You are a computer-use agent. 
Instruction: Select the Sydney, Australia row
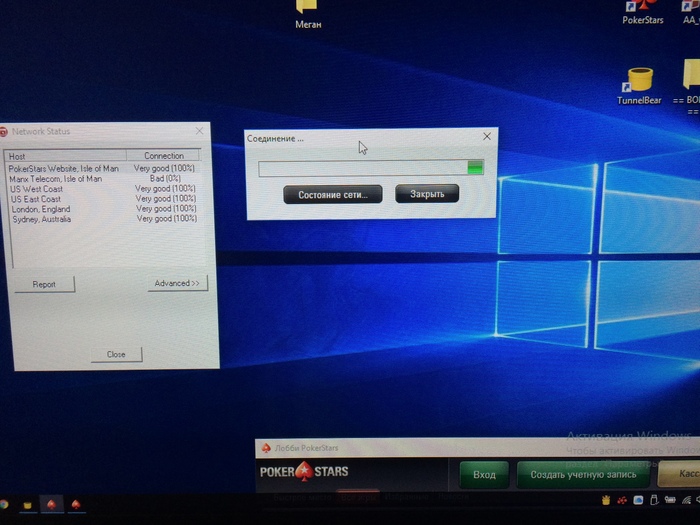pos(102,219)
